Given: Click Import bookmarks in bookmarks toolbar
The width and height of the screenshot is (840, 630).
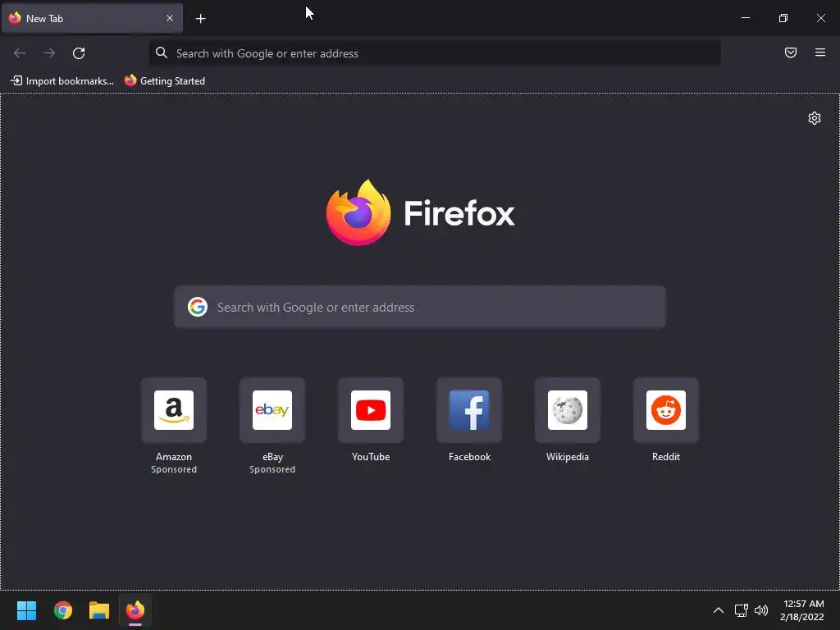Looking at the screenshot, I should coord(62,81).
